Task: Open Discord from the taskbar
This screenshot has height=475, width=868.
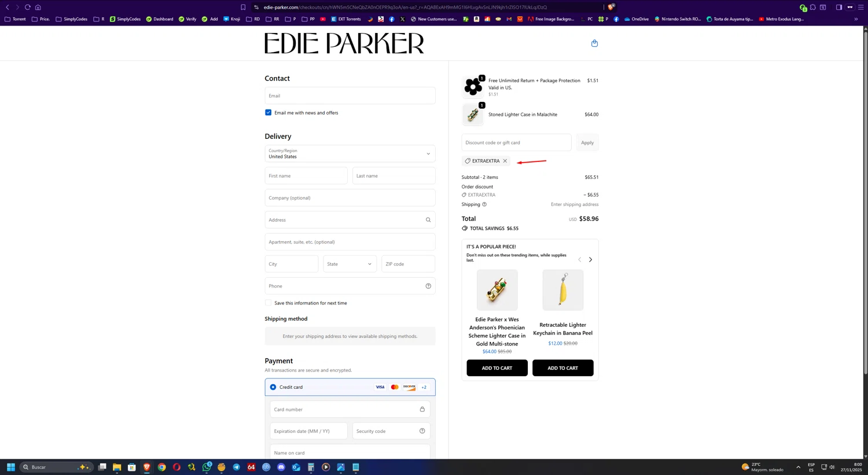Action: click(281, 467)
